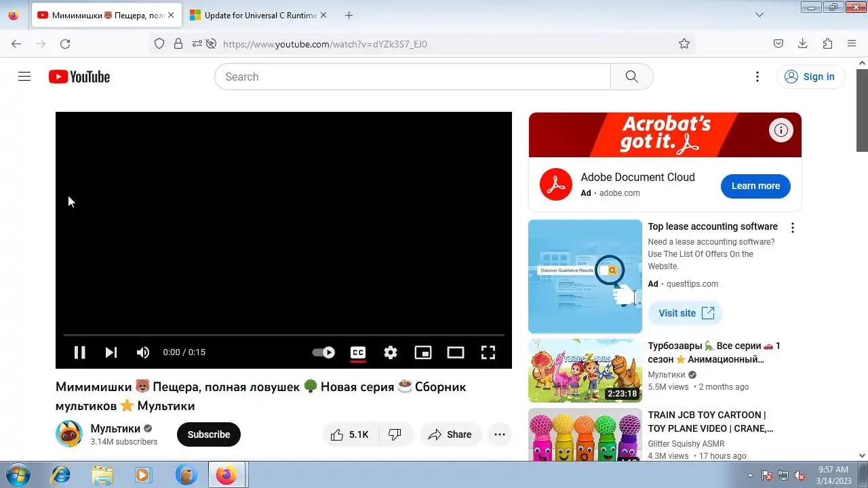Open Firefox application menu
The width and height of the screenshot is (868, 488).
click(852, 43)
